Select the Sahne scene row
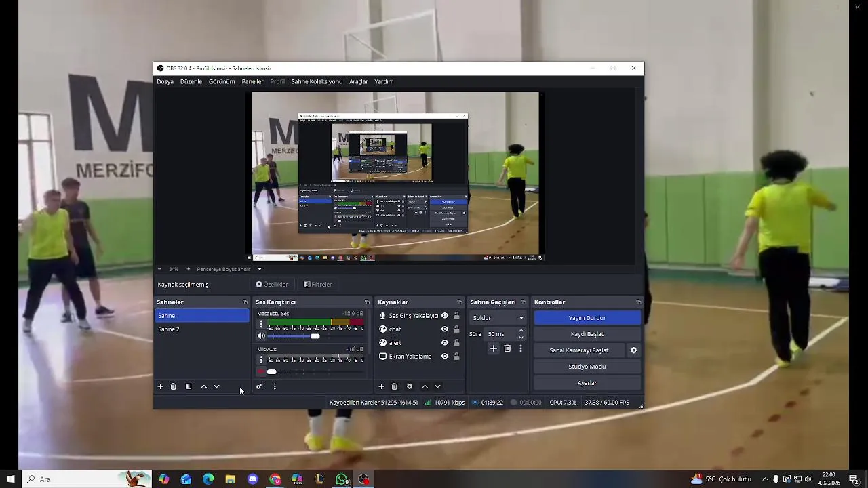 point(202,316)
